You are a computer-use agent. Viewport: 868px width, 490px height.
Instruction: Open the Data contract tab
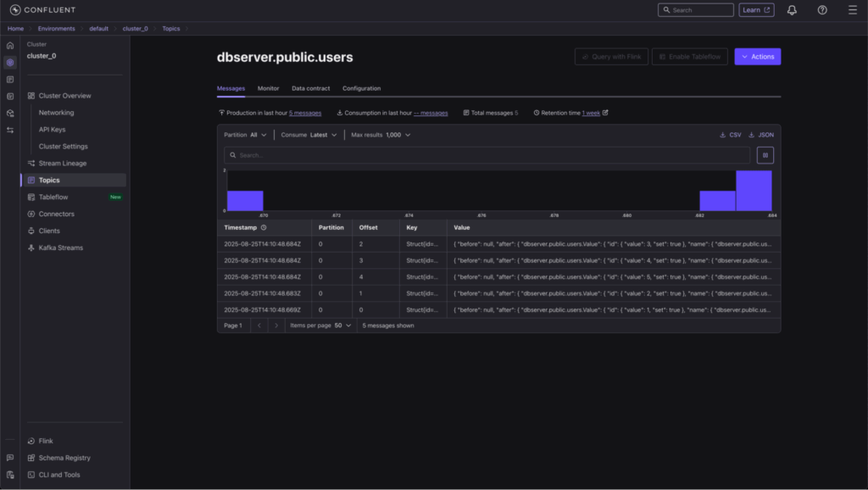coord(310,88)
